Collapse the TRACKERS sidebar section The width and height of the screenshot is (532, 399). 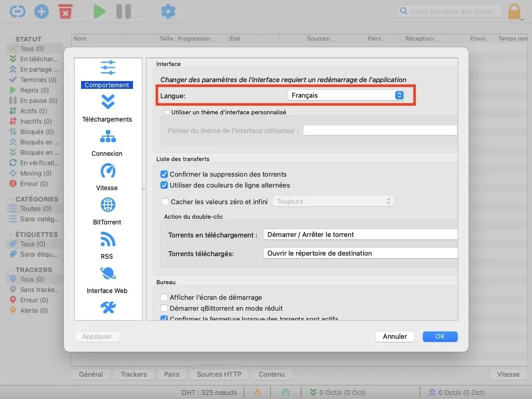pos(10,270)
